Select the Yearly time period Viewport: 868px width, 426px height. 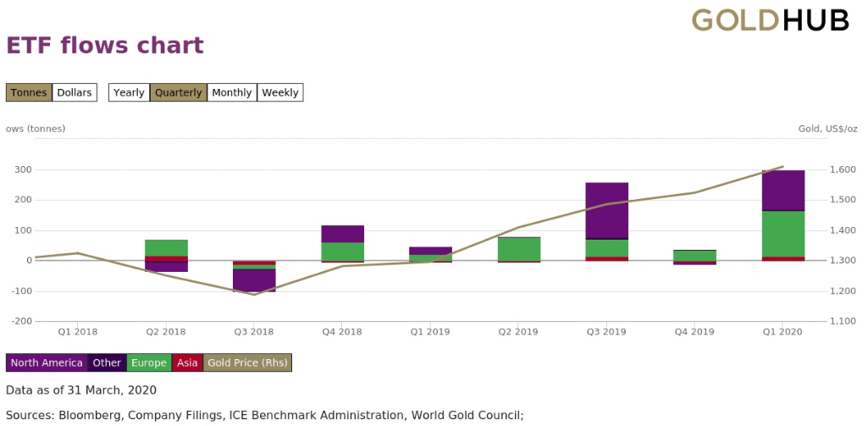tap(129, 92)
